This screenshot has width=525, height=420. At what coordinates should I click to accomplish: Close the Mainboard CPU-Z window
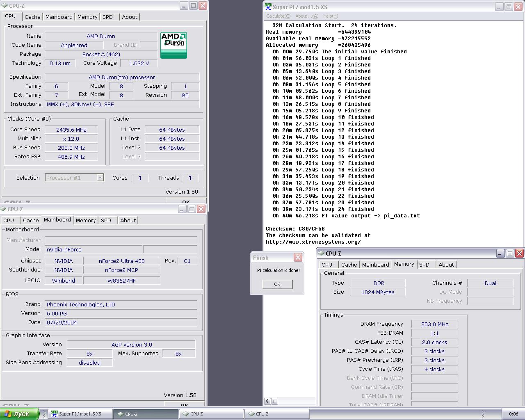201,209
